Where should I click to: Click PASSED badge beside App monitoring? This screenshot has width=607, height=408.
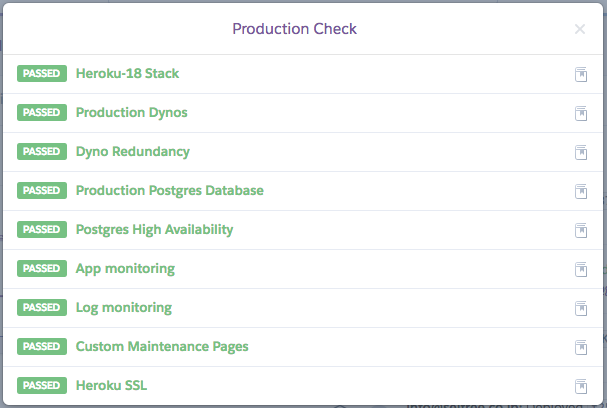pos(42,269)
